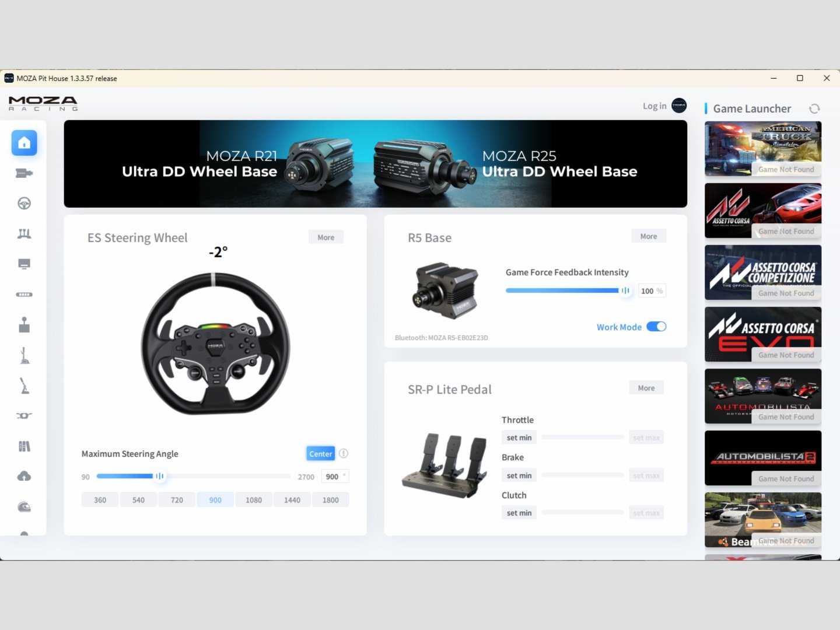Open the steering wheel settings icon
This screenshot has height=630, width=840.
pyautogui.click(x=24, y=204)
